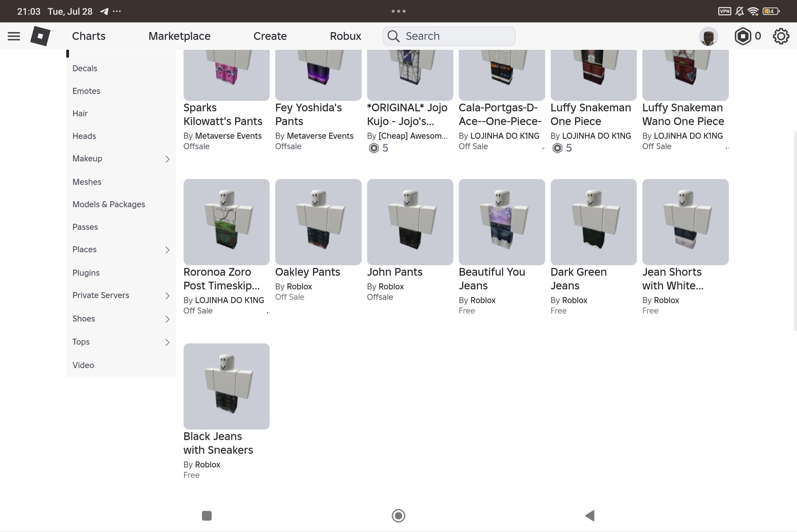Tap the three-dot handle at top center

tap(398, 11)
